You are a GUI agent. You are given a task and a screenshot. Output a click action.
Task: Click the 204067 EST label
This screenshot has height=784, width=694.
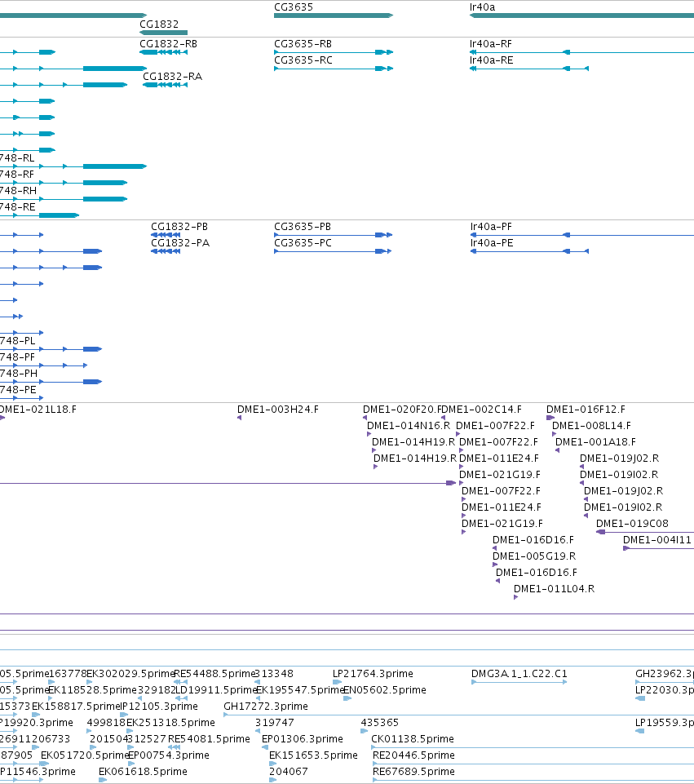click(x=289, y=772)
